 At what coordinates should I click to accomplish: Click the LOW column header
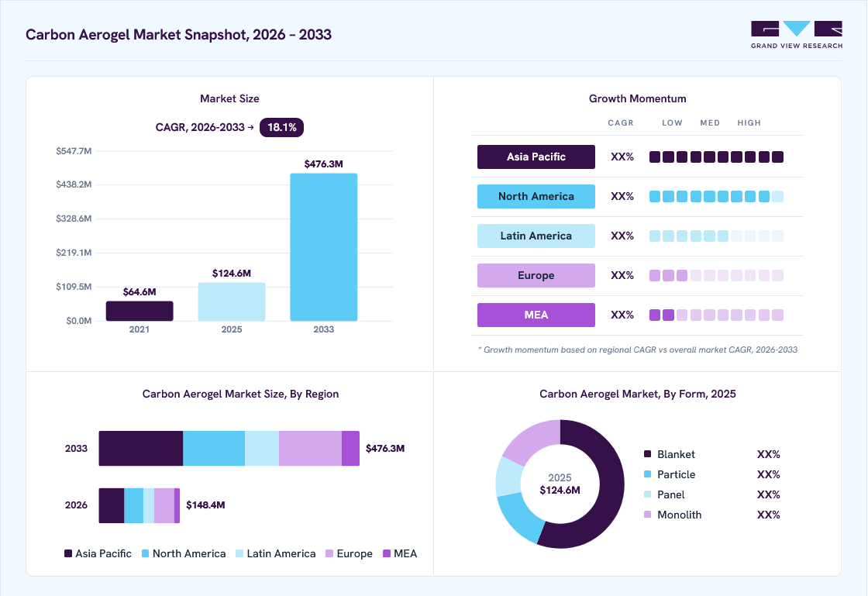(x=672, y=123)
